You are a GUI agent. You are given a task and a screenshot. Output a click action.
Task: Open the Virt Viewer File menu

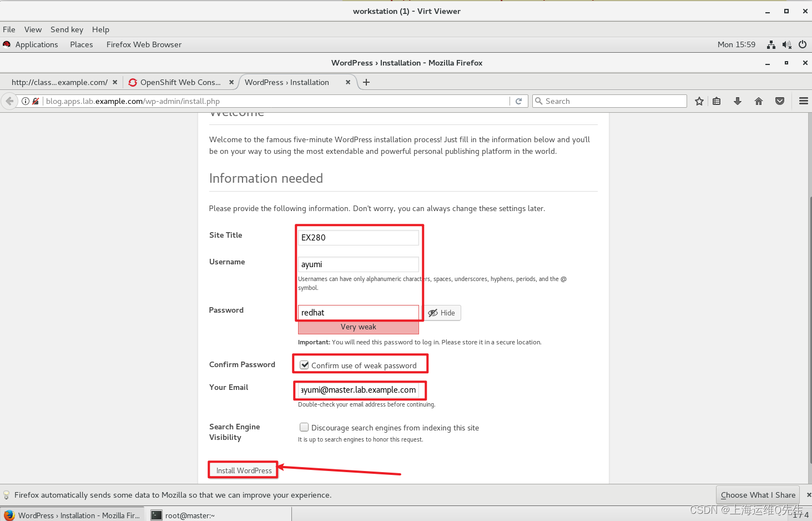9,29
